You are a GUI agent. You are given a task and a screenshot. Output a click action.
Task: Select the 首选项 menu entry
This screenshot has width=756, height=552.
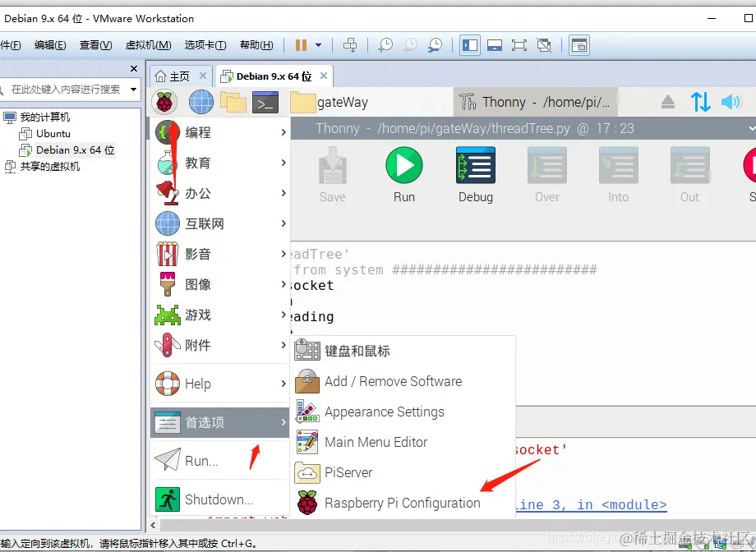click(220, 423)
